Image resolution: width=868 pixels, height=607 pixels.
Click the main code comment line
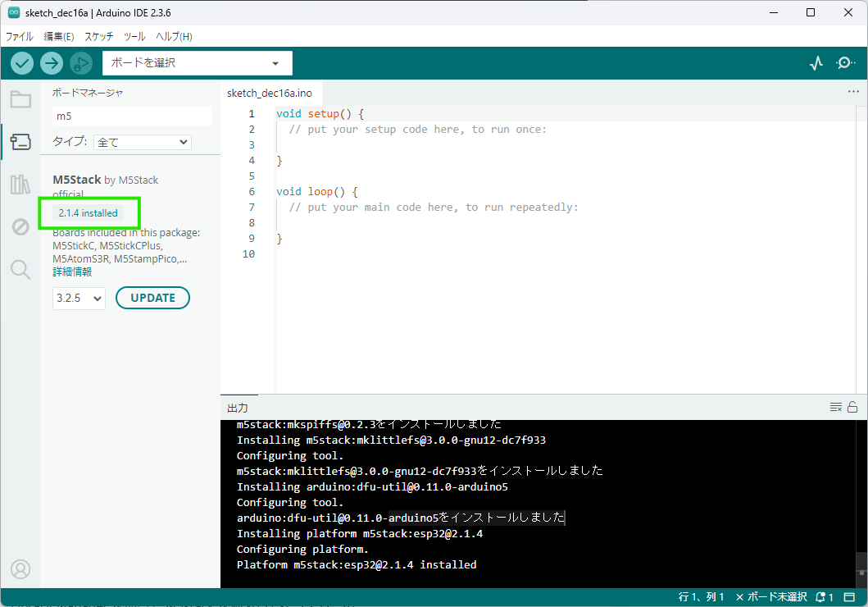click(434, 208)
